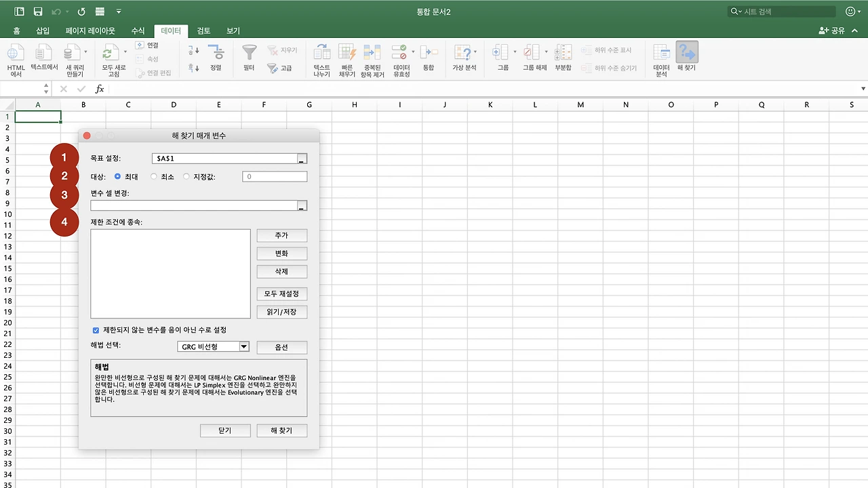Click the 필터 funnel icon
This screenshot has height=488, width=868.
[x=249, y=53]
